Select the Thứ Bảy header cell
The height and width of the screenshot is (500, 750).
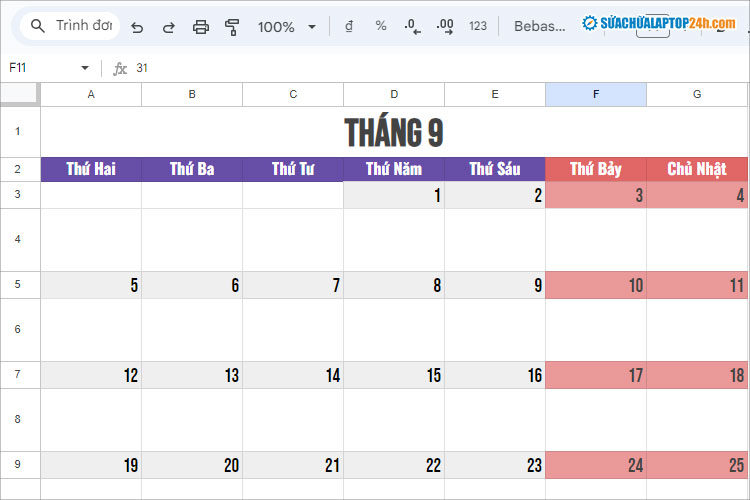(596, 169)
